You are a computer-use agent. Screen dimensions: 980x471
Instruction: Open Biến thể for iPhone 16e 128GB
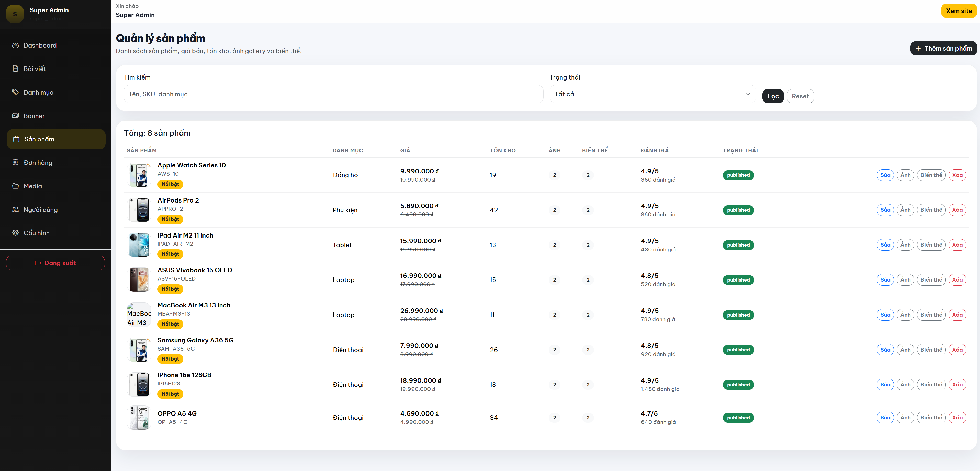click(931, 385)
